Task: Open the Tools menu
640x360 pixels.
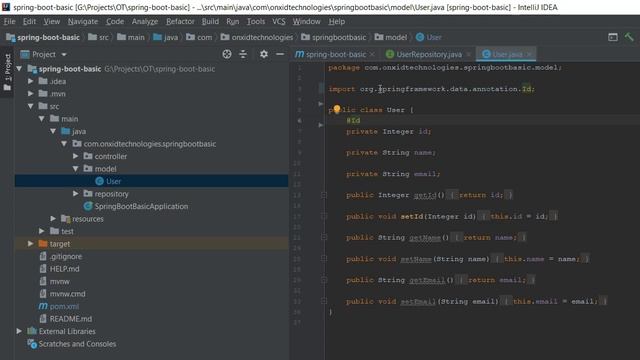Action: 256,21
